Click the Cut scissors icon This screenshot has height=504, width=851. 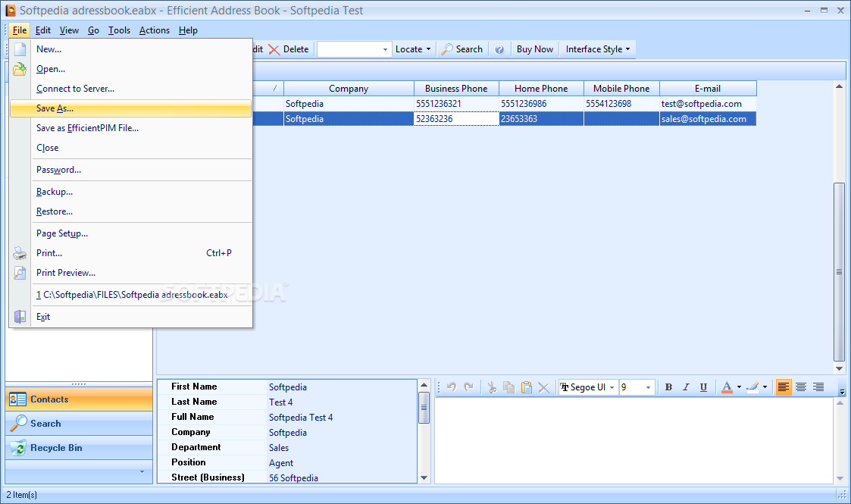pos(492,387)
